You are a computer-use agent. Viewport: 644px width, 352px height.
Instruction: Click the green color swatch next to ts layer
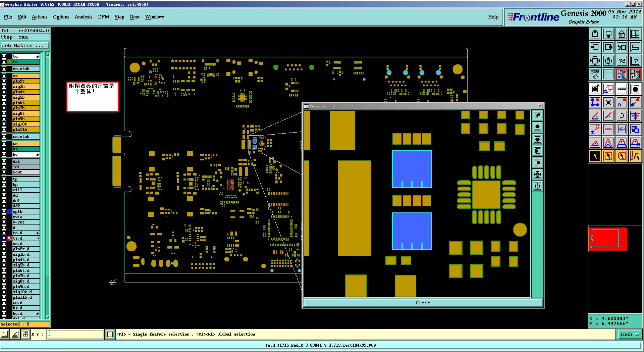9,62
